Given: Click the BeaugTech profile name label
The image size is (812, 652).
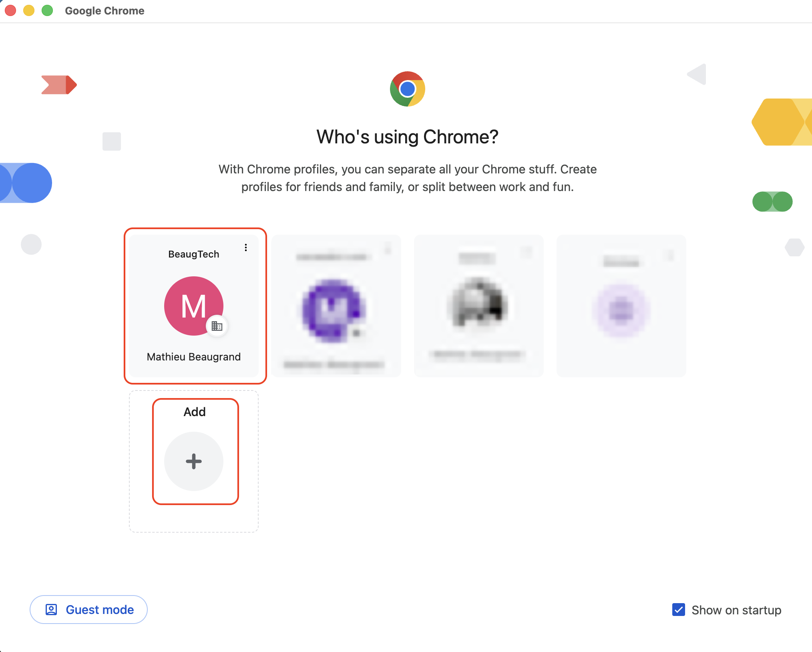Looking at the screenshot, I should (194, 254).
